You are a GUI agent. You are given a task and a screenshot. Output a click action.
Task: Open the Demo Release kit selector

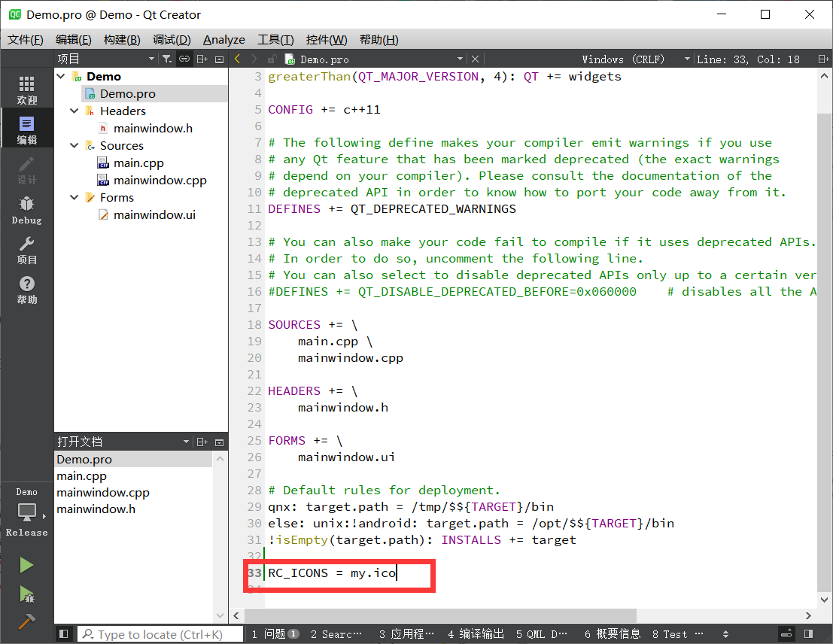(26, 512)
